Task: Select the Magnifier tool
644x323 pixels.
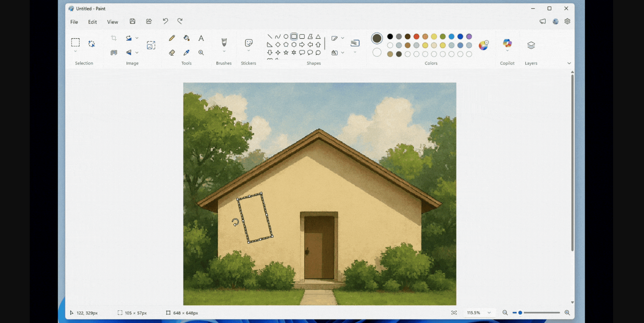Action: click(x=201, y=52)
